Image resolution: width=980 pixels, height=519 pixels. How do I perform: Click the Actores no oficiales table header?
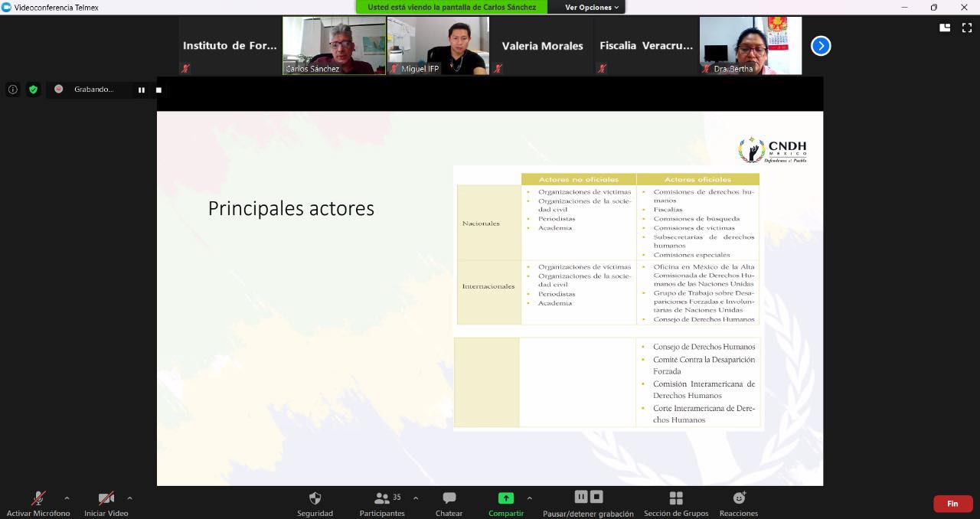(x=578, y=179)
